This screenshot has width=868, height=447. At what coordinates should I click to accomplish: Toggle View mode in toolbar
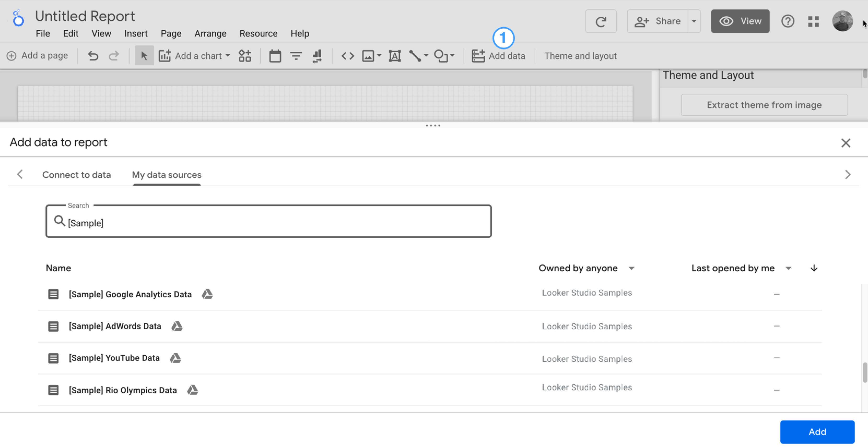pos(740,21)
